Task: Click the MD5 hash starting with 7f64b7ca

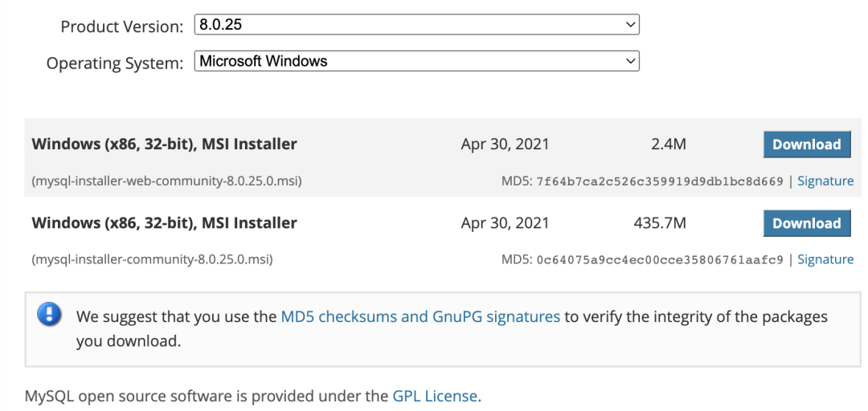Action: (659, 181)
